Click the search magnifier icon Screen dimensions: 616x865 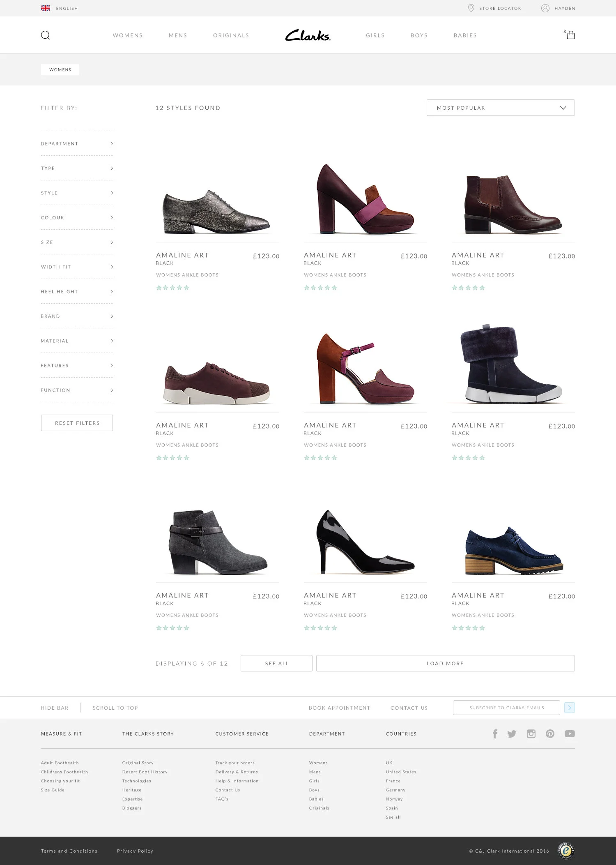[x=45, y=35]
